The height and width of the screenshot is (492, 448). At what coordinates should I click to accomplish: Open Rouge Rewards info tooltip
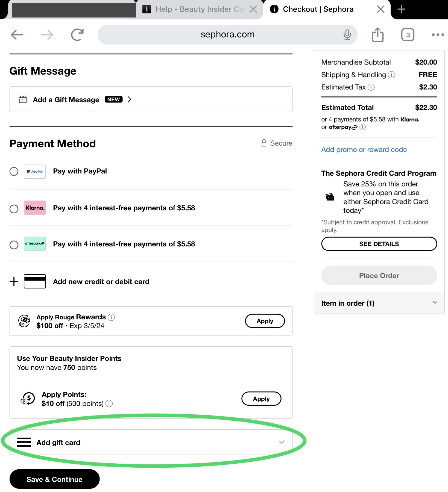click(x=111, y=317)
